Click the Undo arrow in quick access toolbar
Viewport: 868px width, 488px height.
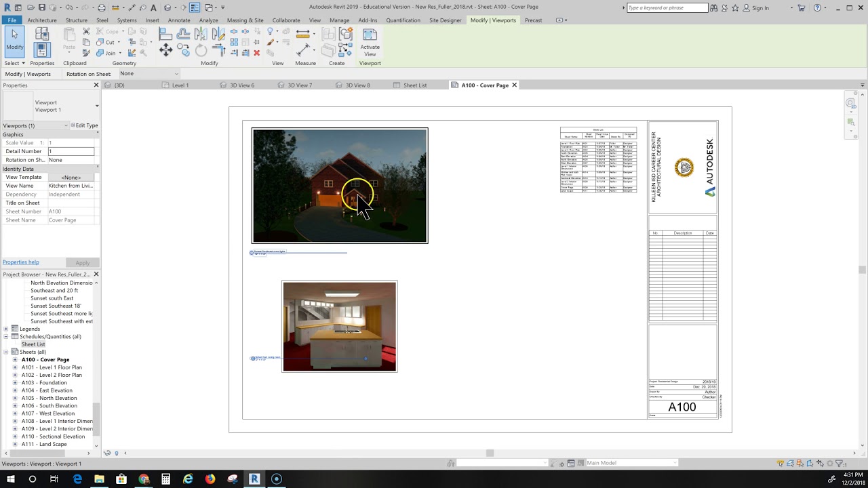[68, 7]
